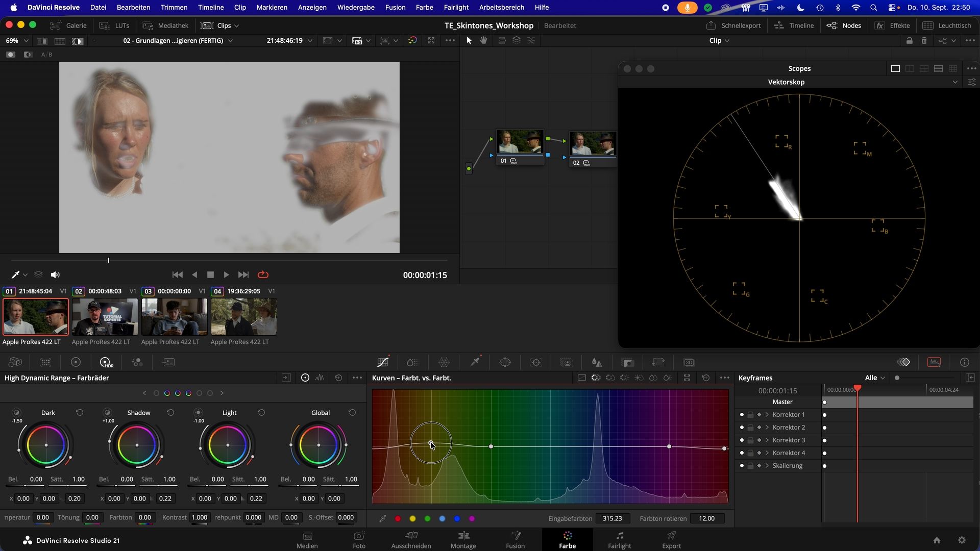The width and height of the screenshot is (980, 551).
Task: Select the hand pan tool in node editor
Action: pos(483,40)
